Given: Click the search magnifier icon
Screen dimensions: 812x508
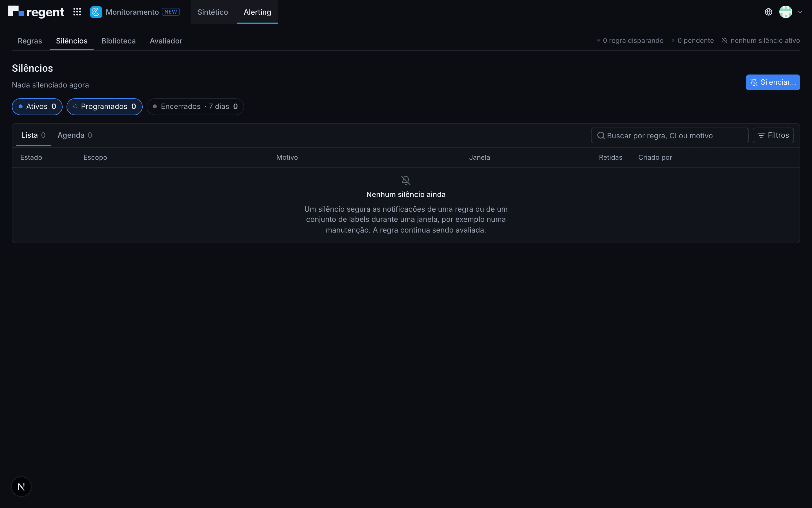Looking at the screenshot, I should [601, 135].
